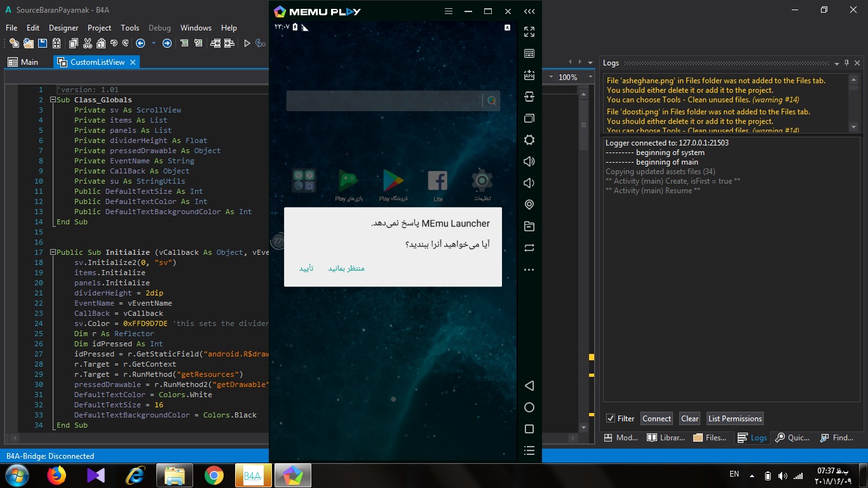868x488 pixels.
Task: Click the List Permissions button
Action: pos(735,418)
